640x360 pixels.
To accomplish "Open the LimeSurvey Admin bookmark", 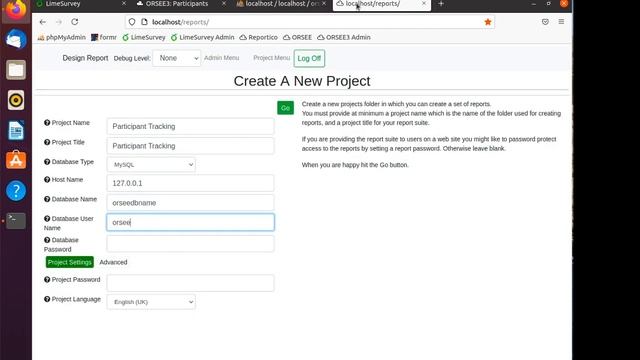I will point(202,37).
